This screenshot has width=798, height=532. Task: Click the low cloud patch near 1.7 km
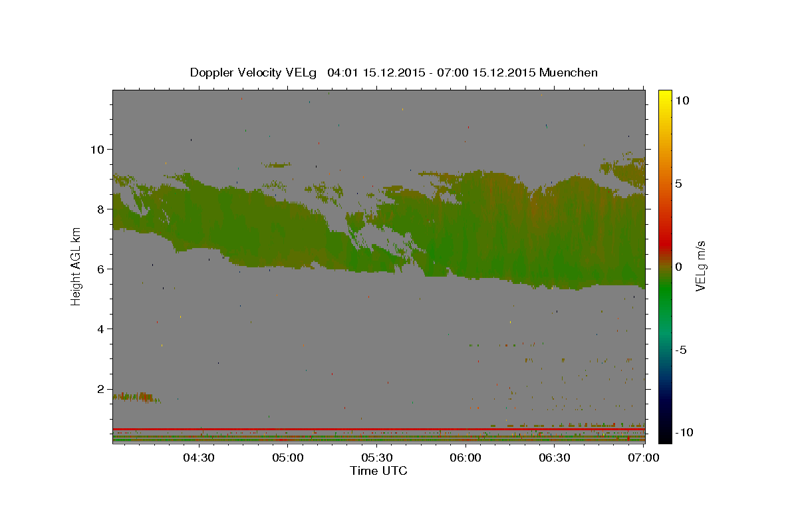[135, 397]
